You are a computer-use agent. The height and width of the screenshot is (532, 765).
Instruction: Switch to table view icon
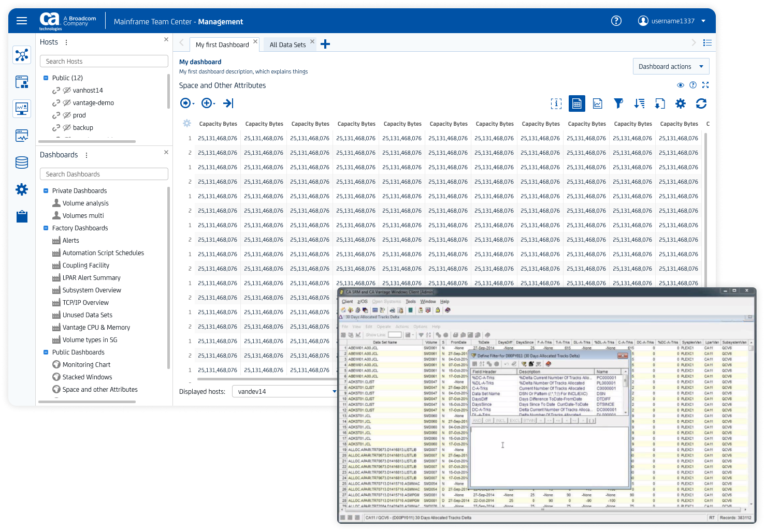point(577,104)
